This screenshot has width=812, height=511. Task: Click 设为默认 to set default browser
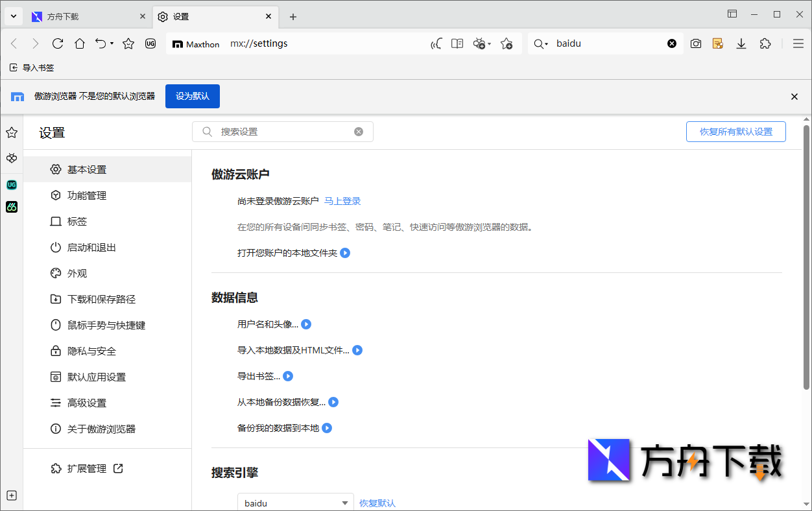pyautogui.click(x=192, y=96)
